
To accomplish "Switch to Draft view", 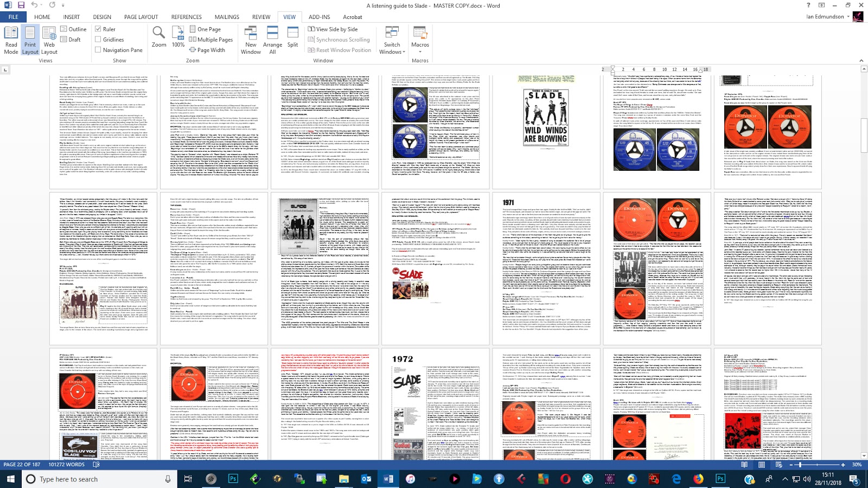I will (x=71, y=40).
